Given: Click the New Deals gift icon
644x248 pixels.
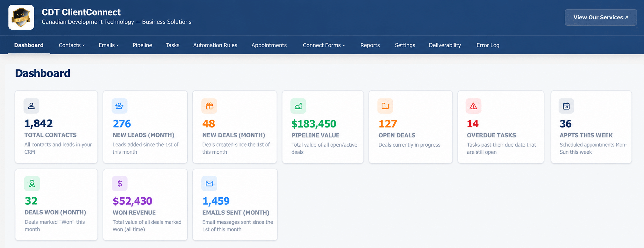Looking at the screenshot, I should [x=209, y=106].
